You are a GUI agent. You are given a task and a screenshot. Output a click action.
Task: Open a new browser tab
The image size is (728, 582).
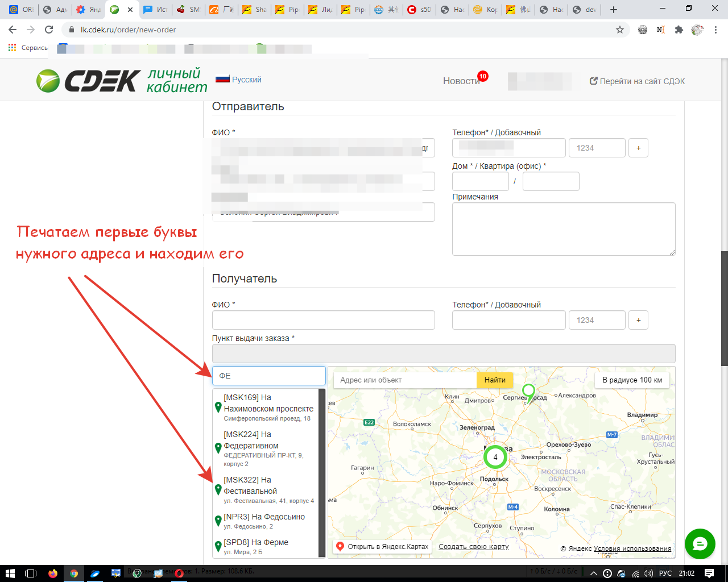pos(613,10)
